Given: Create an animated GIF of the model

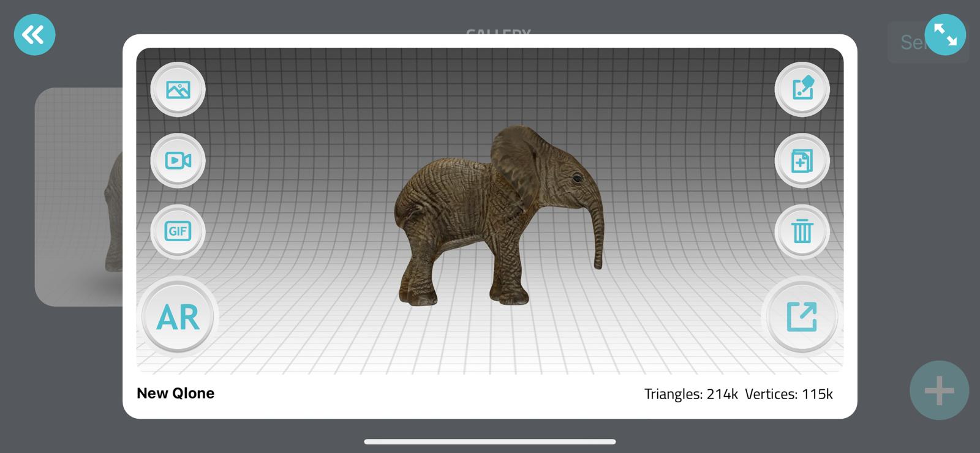Looking at the screenshot, I should click(x=178, y=231).
